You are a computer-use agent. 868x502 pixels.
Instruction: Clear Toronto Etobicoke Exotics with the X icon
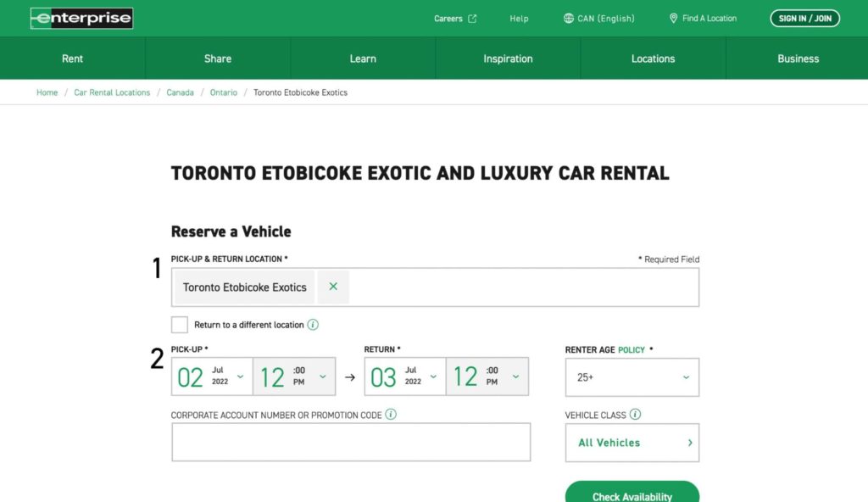pyautogui.click(x=333, y=287)
